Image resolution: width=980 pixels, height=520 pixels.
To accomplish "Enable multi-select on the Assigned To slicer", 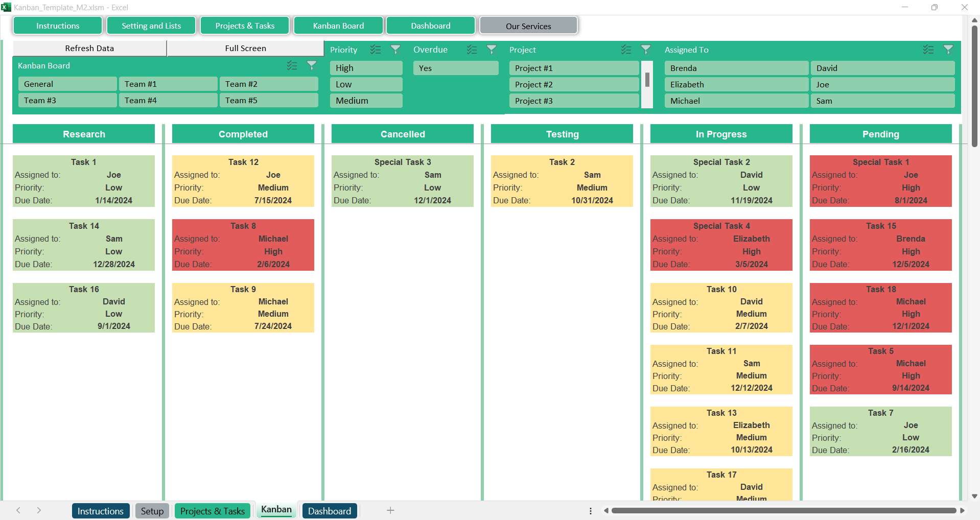I will (x=928, y=50).
